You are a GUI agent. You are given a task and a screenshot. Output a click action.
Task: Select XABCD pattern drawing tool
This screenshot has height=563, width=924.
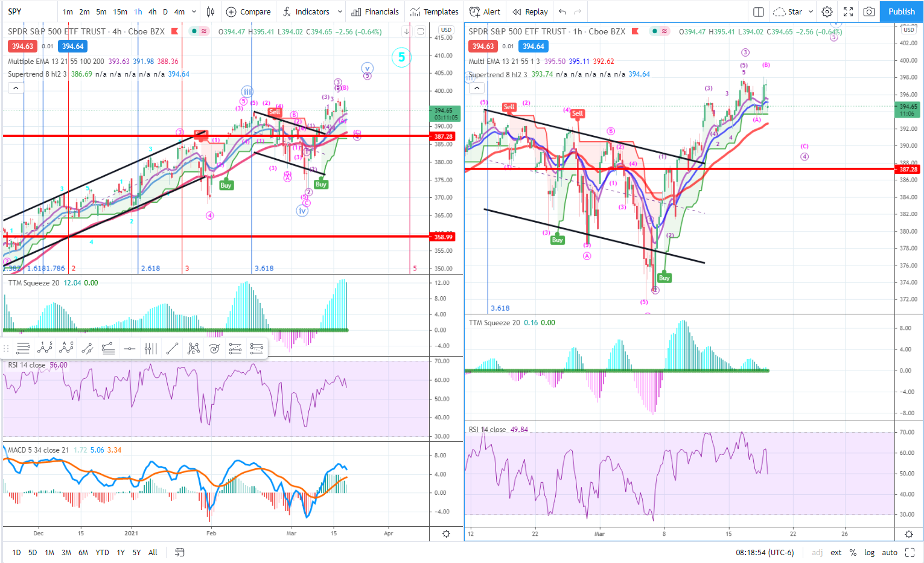tap(193, 348)
